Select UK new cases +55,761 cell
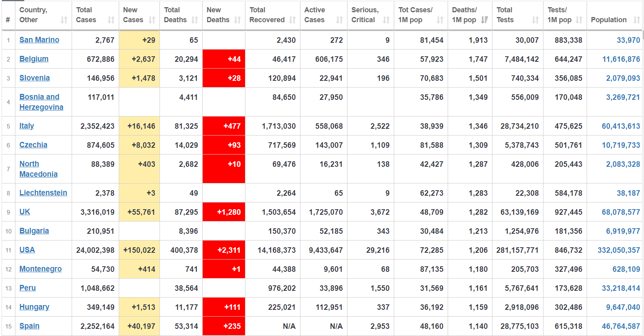The width and height of the screenshot is (644, 336). (139, 212)
